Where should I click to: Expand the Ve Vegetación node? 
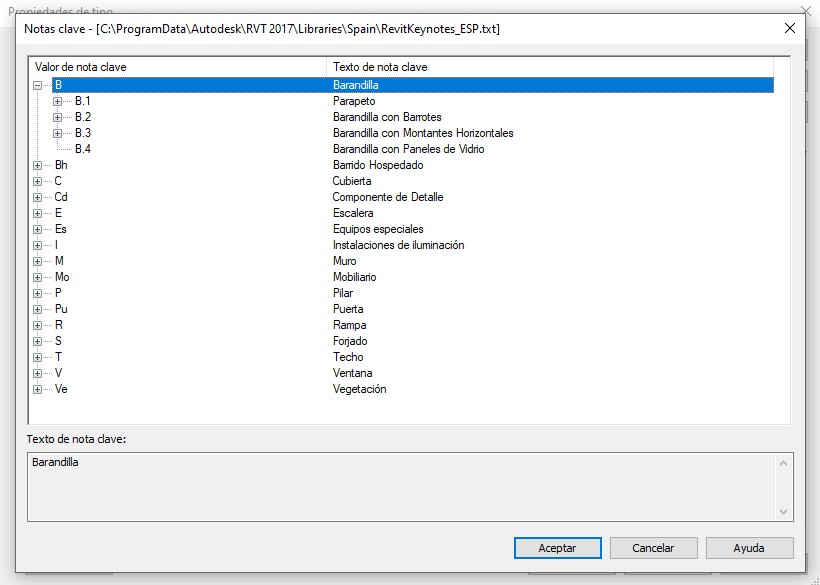(38, 390)
